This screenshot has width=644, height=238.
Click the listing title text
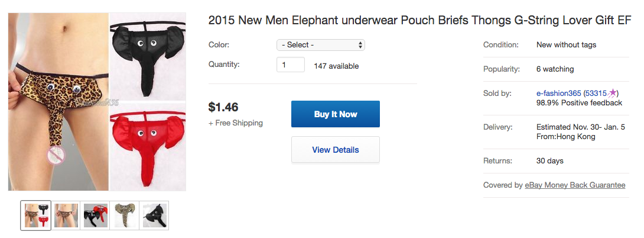(x=419, y=21)
